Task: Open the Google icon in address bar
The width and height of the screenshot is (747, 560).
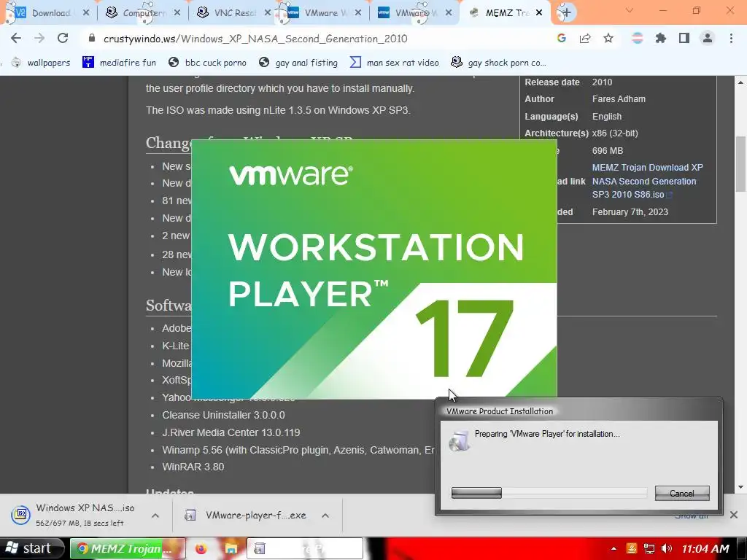Action: coord(562,38)
